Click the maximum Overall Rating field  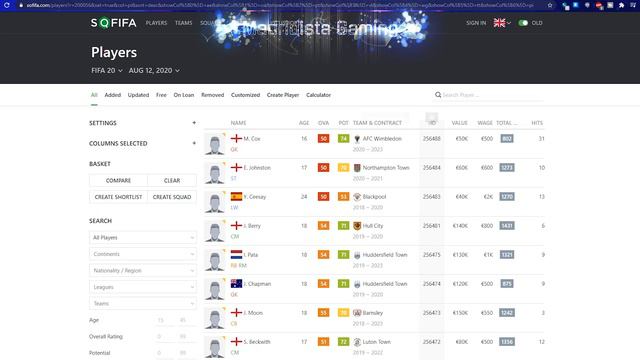coord(186,336)
